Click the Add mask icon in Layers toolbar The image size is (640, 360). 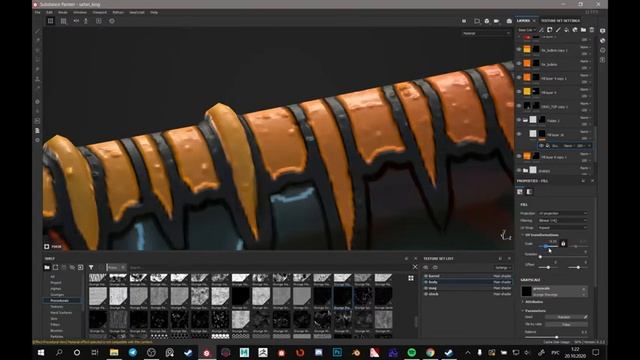(x=550, y=30)
